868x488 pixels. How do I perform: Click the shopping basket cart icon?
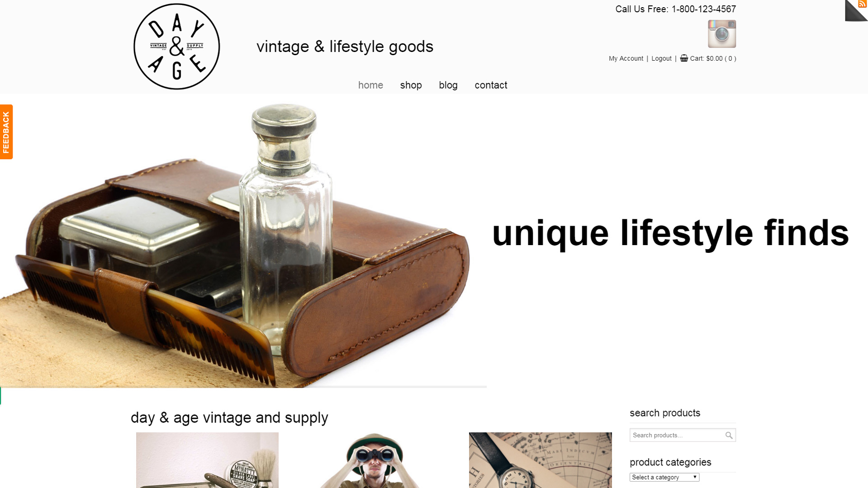[x=684, y=58]
